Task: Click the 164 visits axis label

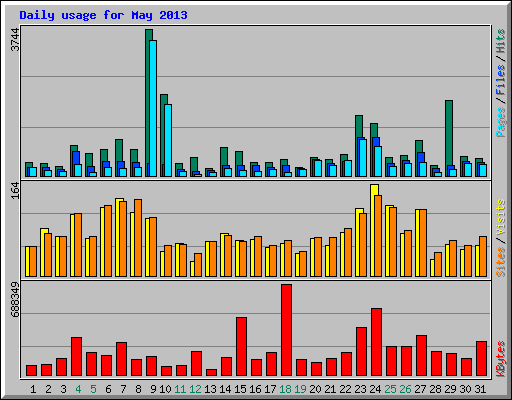Action: coord(15,191)
